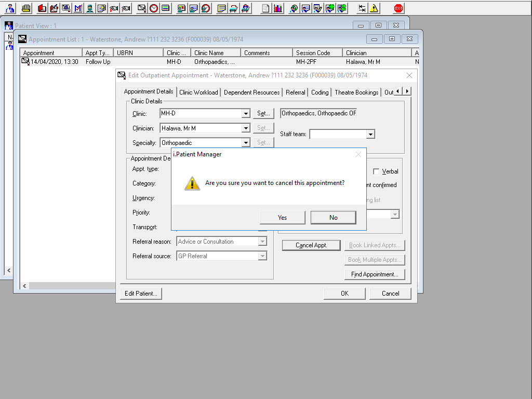Click the colored lines list toolbar icon
This screenshot has width=532, height=399.
pos(166,8)
